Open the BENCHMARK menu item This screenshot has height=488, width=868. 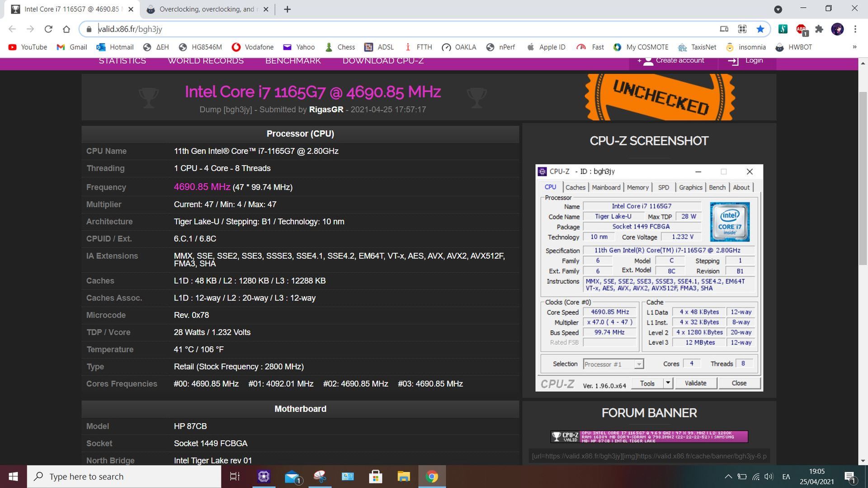(x=293, y=61)
